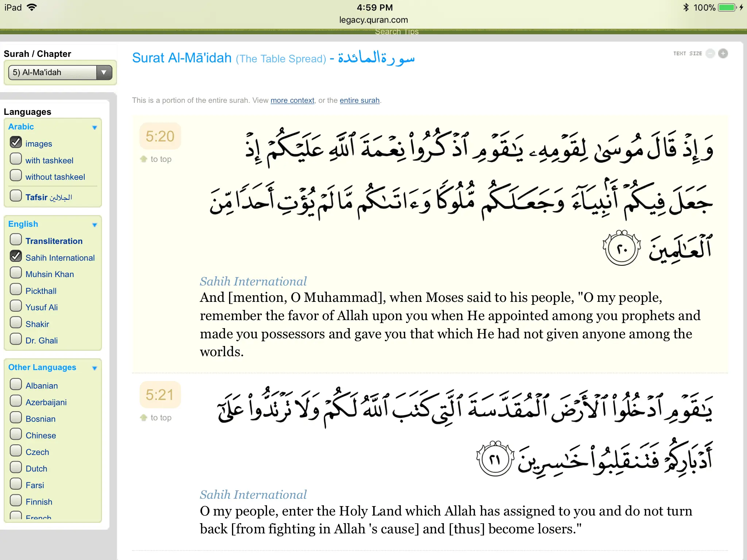
Task: Click Search Tips at the top
Action: (x=396, y=32)
